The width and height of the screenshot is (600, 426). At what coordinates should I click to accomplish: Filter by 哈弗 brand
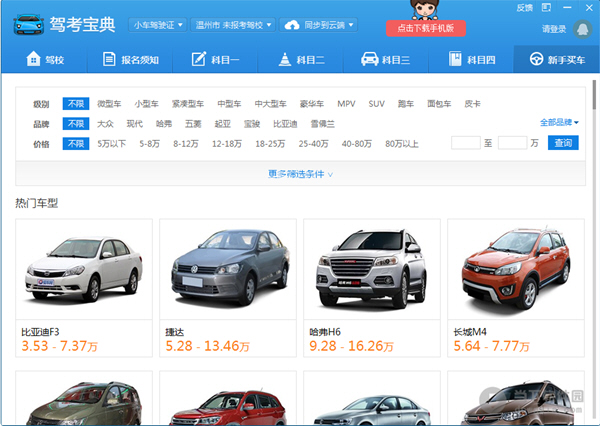point(164,124)
